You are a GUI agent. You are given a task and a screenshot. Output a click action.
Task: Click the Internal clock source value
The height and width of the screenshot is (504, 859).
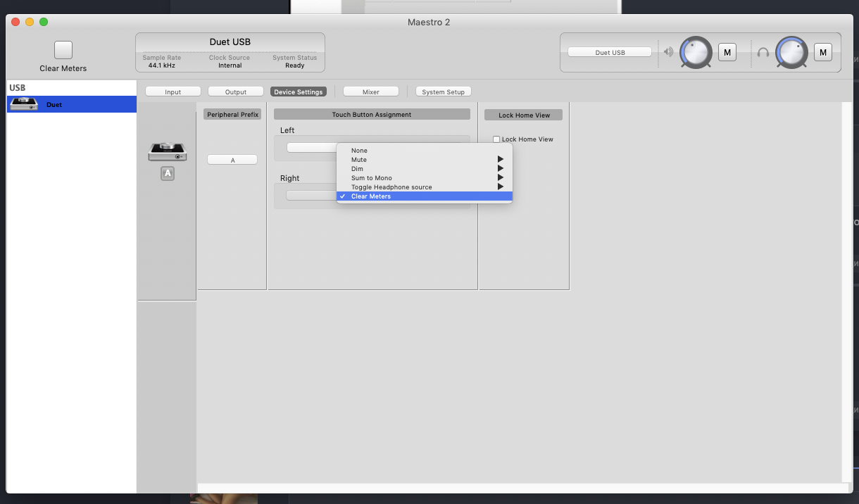230,65
